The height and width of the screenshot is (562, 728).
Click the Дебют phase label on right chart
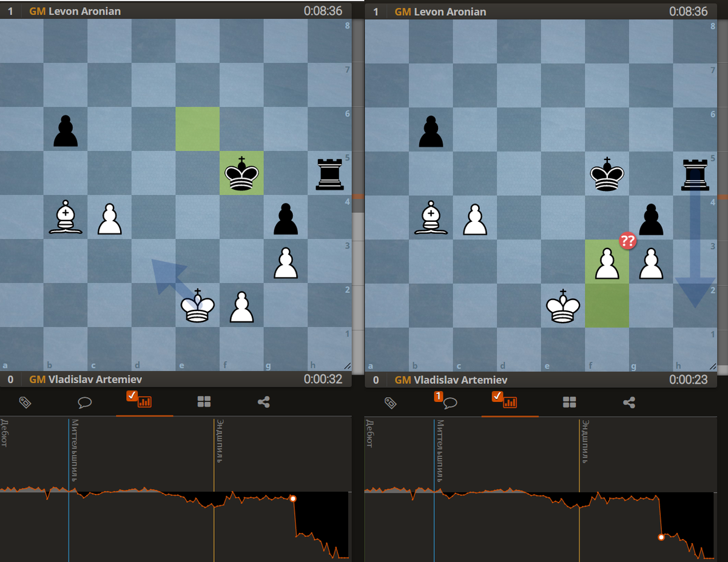[x=369, y=433]
